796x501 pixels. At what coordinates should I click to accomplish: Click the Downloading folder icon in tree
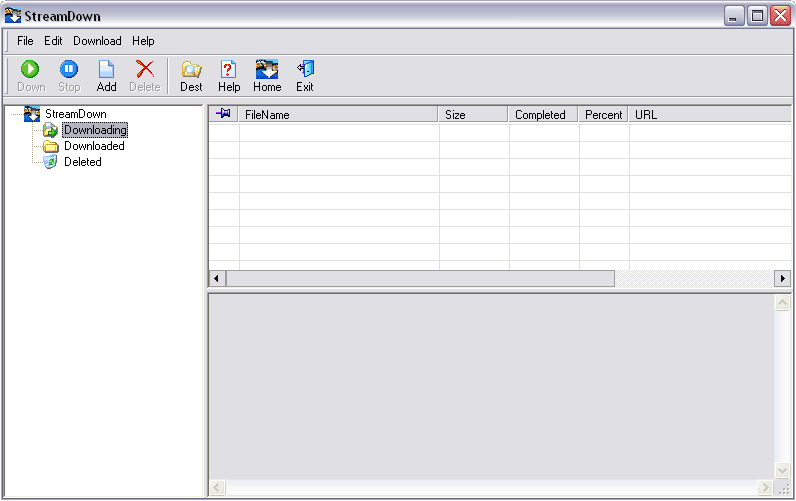pos(50,130)
